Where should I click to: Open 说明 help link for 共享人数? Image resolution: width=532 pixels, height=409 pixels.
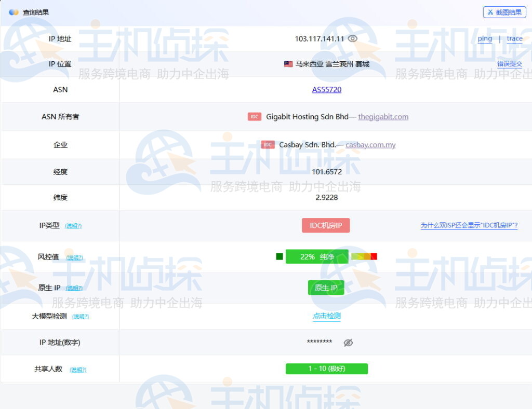(x=78, y=370)
